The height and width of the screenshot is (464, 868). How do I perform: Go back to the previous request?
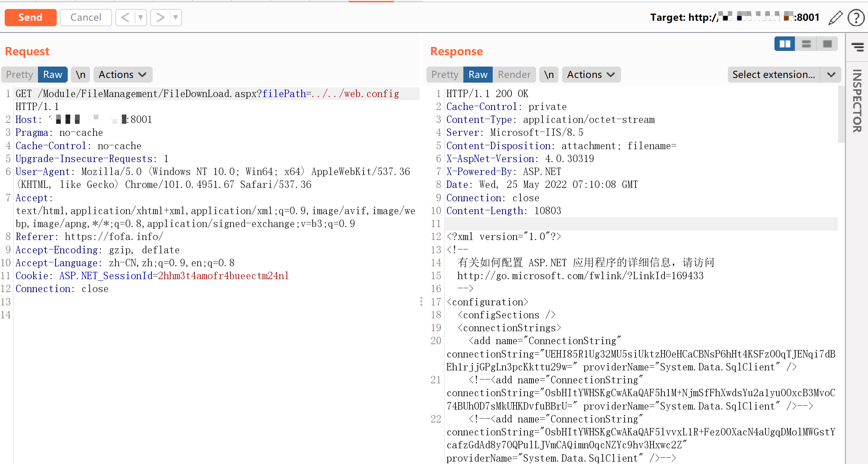[x=125, y=18]
